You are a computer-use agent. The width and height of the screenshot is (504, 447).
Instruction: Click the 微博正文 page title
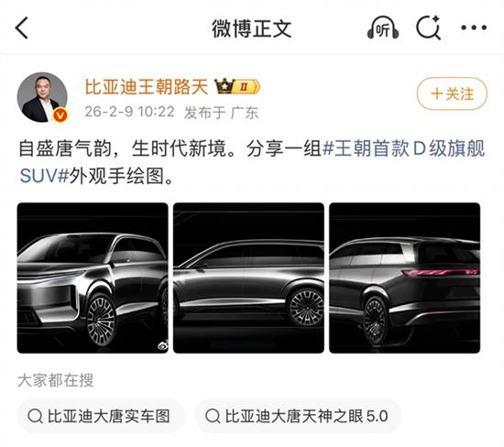(x=252, y=28)
